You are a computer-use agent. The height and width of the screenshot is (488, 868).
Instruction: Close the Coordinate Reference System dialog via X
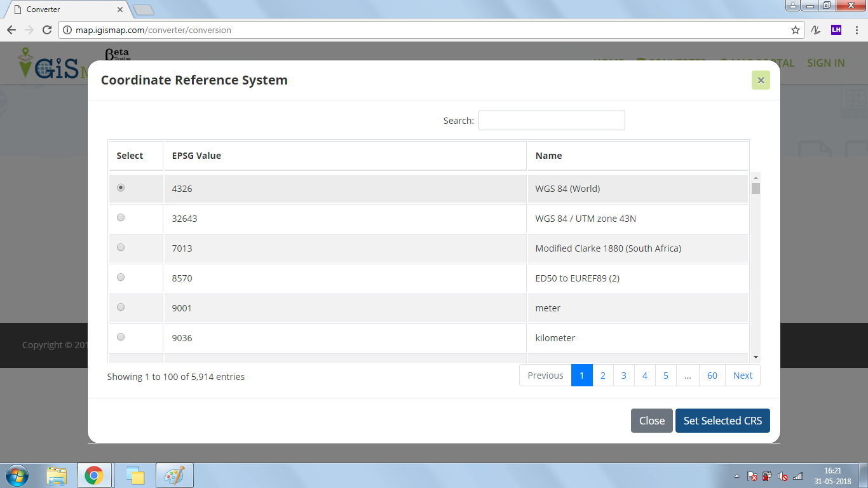(x=761, y=80)
